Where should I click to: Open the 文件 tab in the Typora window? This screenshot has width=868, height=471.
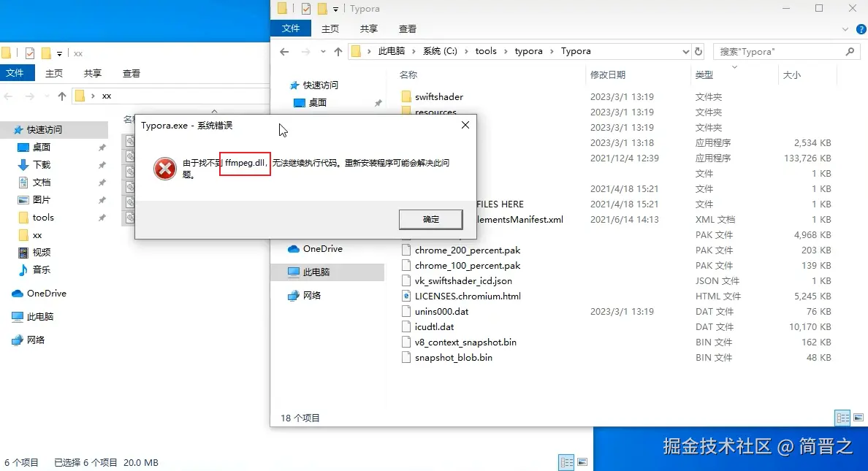coord(291,28)
